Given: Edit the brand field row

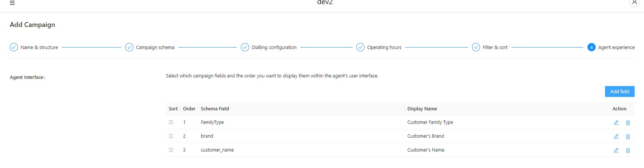Looking at the screenshot, I should pos(616,137).
